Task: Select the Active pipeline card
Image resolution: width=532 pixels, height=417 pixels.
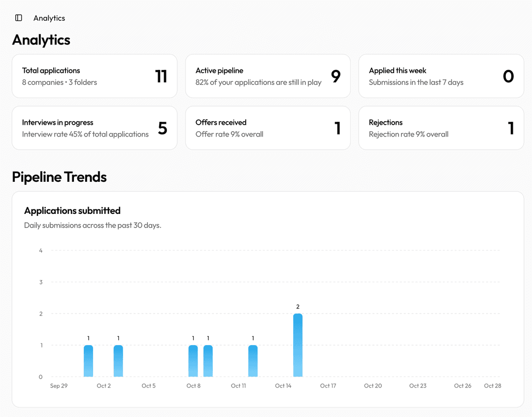Action: 267,76
